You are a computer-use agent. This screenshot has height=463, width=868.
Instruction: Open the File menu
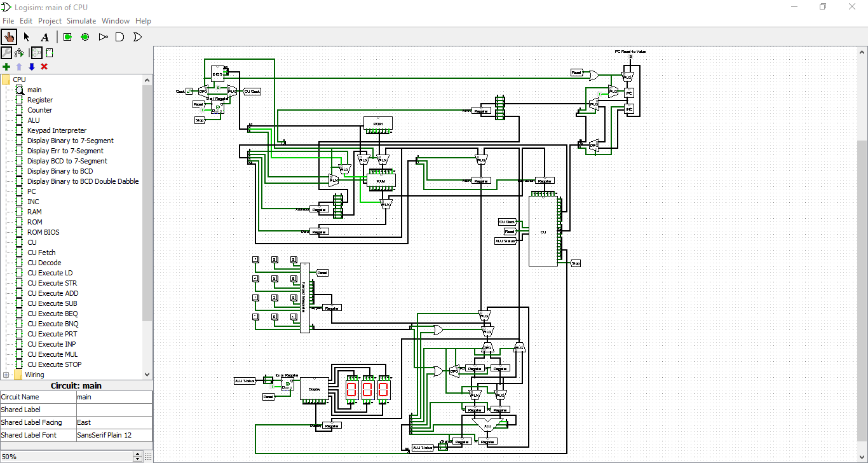8,21
